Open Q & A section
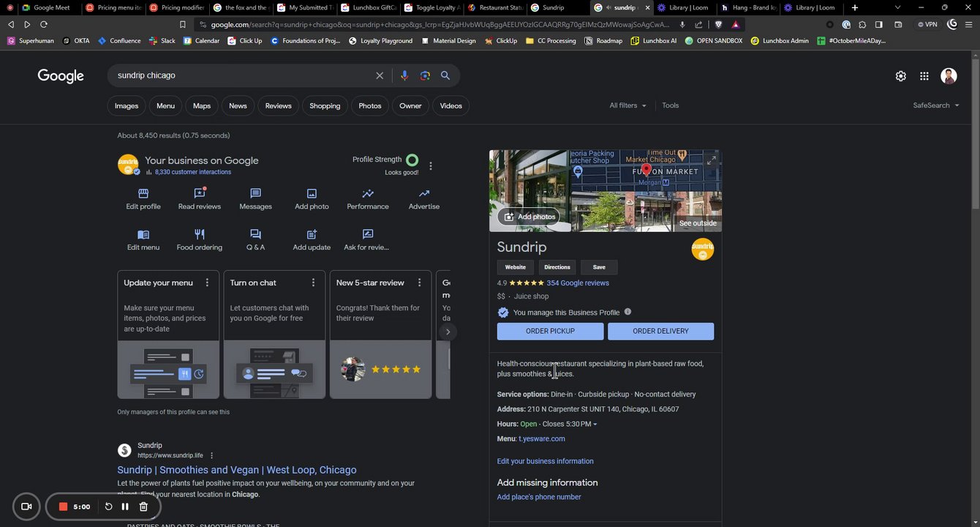Image resolution: width=980 pixels, height=527 pixels. click(x=255, y=240)
